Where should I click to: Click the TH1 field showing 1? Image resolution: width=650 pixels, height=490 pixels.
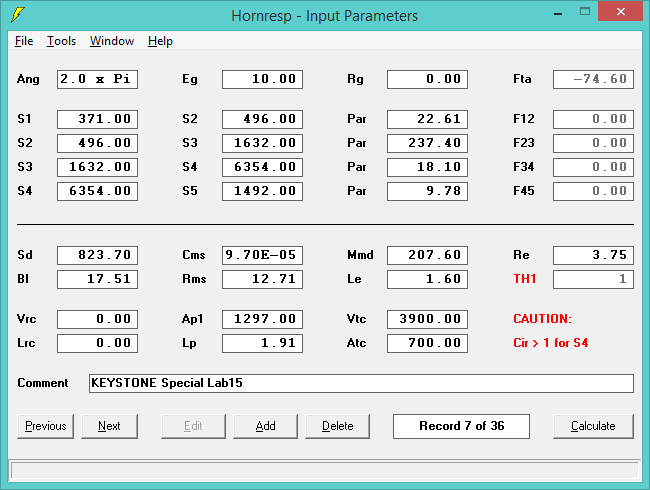593,279
